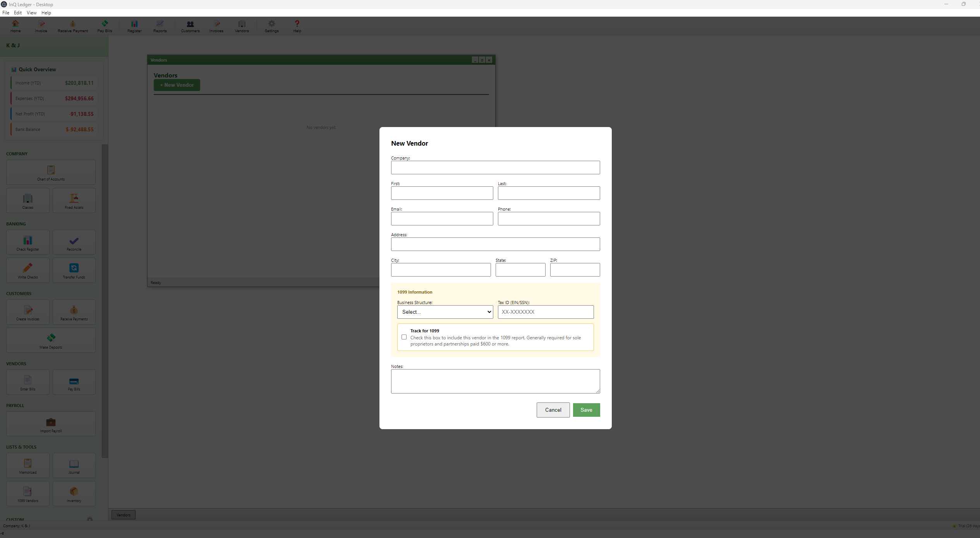Viewport: 980px width, 538px height.
Task: Focus the First name field
Action: (442, 193)
